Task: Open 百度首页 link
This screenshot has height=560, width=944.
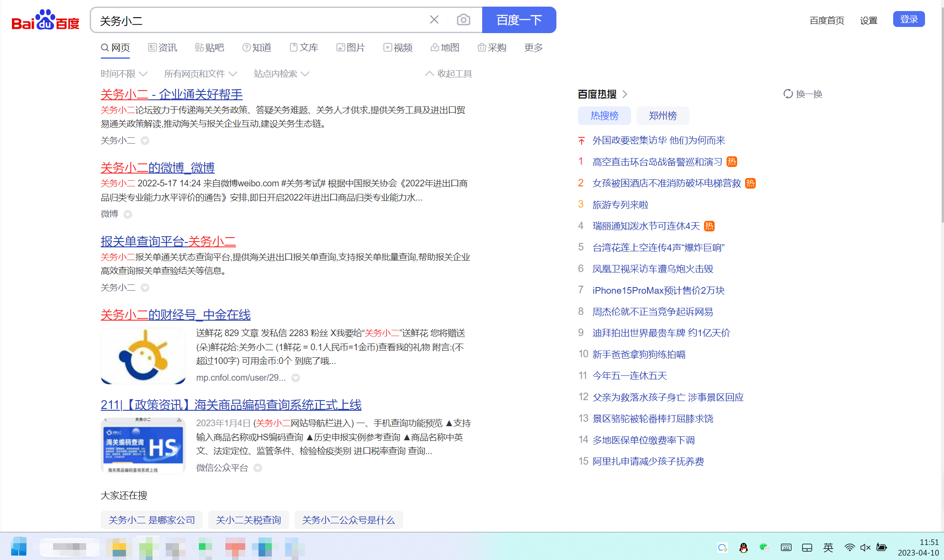Action: coord(826,21)
